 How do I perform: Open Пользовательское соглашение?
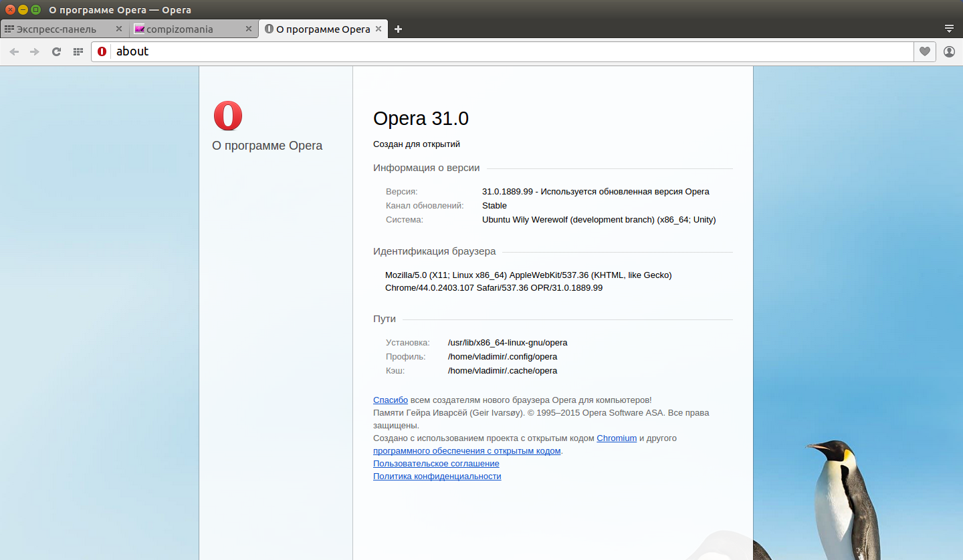click(x=435, y=463)
